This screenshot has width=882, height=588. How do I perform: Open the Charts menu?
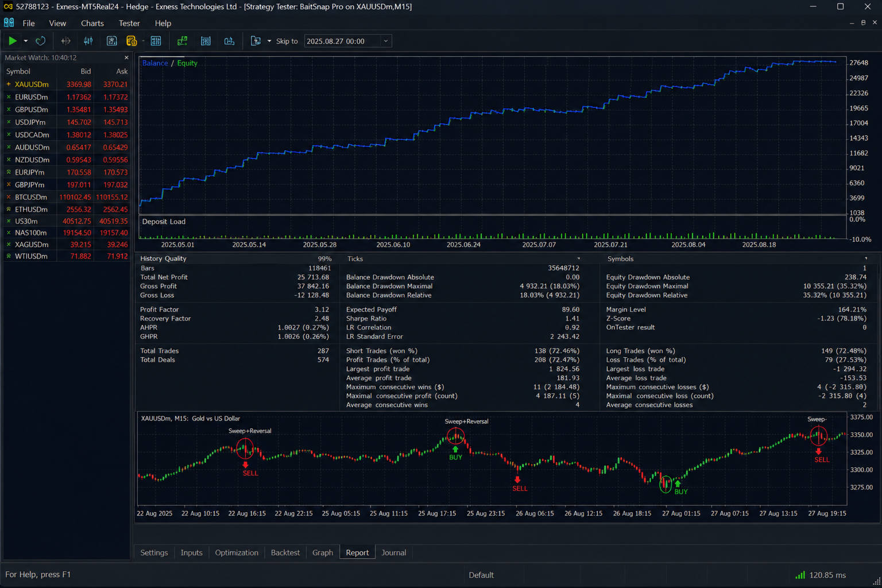coord(92,24)
